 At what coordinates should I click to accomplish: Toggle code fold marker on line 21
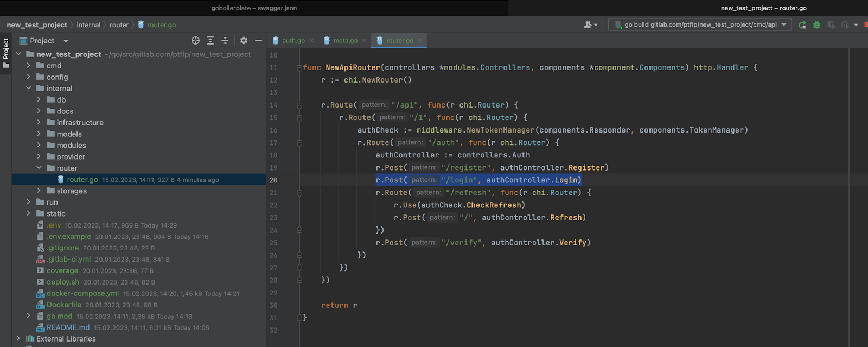point(299,193)
